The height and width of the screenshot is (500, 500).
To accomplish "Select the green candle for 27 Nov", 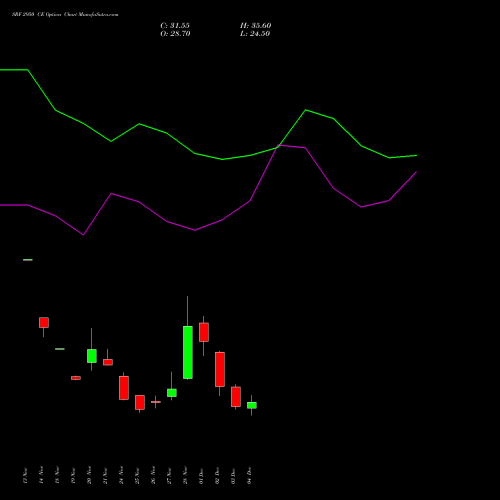I will pyautogui.click(x=172, y=393).
